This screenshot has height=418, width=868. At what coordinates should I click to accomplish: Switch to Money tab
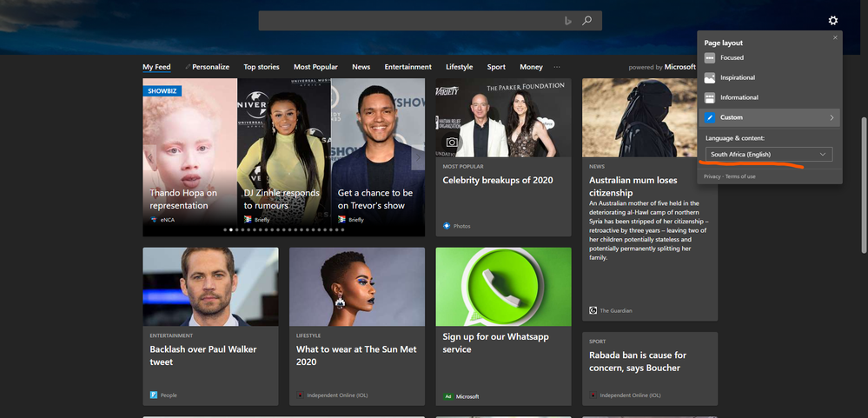531,67
